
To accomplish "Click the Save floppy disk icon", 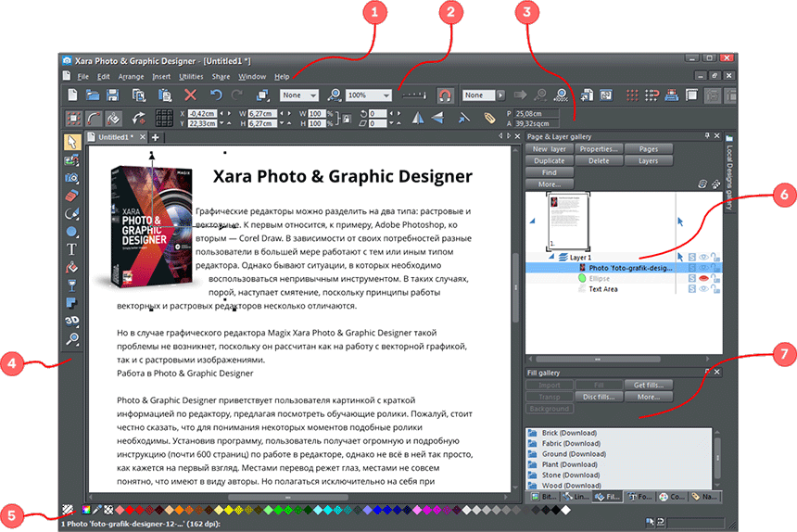I will pos(112,95).
